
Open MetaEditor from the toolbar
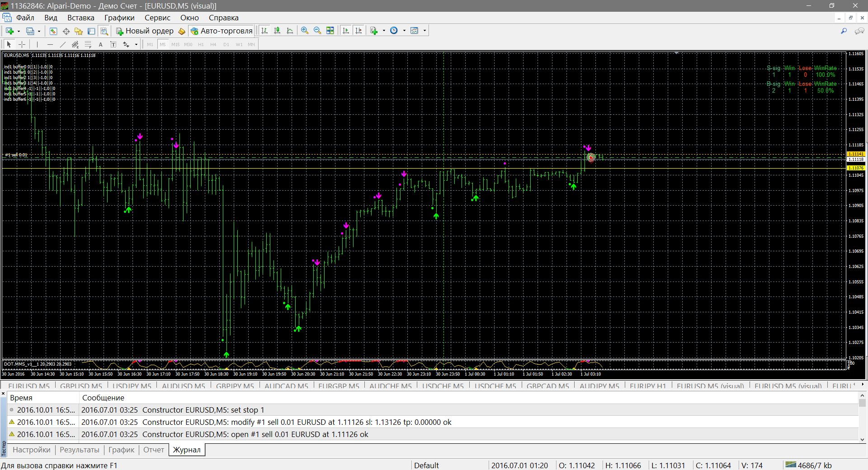(x=182, y=31)
